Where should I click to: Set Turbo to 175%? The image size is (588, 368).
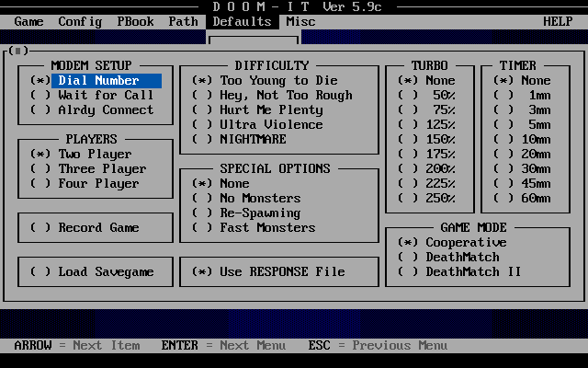point(426,154)
